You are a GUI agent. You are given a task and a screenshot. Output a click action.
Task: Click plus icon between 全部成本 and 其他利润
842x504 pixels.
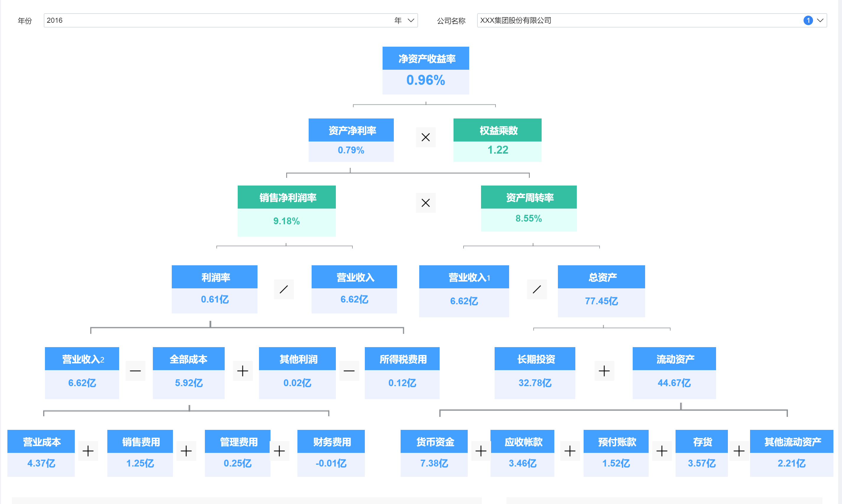point(243,371)
